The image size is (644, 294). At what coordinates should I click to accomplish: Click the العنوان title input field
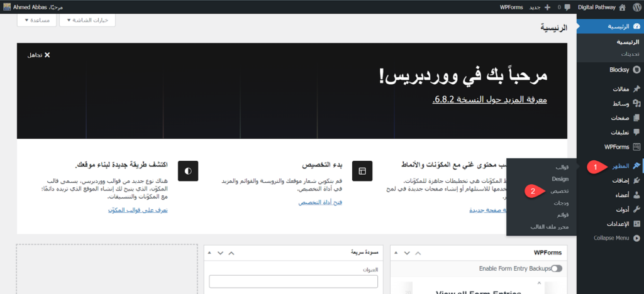(292, 281)
